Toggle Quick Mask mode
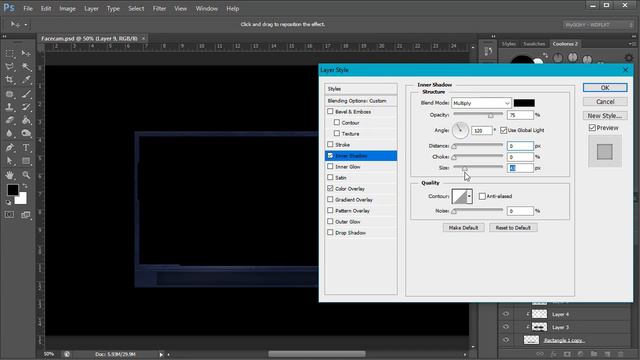640x360 pixels. [x=10, y=214]
